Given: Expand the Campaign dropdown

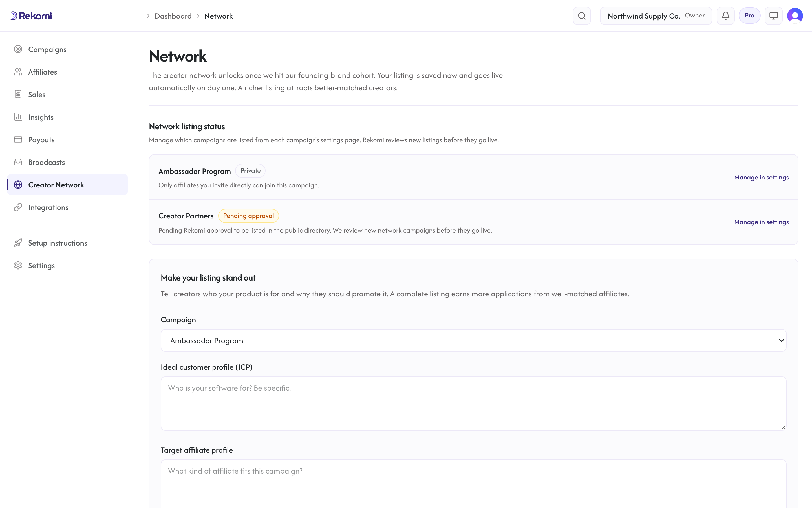Looking at the screenshot, I should pyautogui.click(x=473, y=340).
